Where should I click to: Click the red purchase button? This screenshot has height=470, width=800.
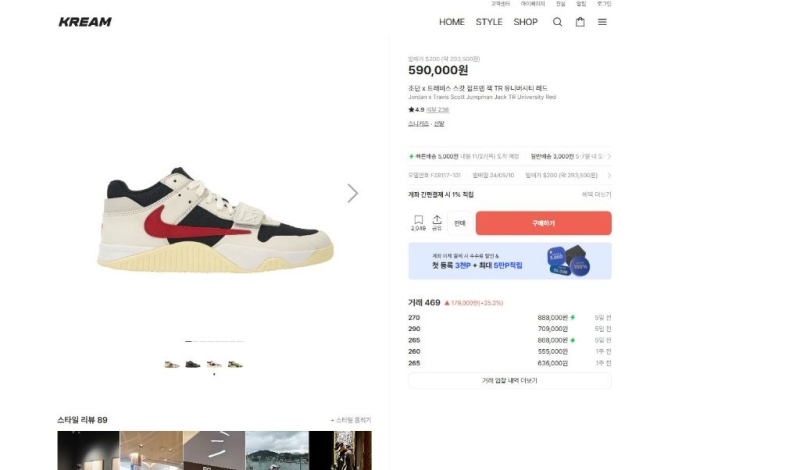pyautogui.click(x=543, y=223)
